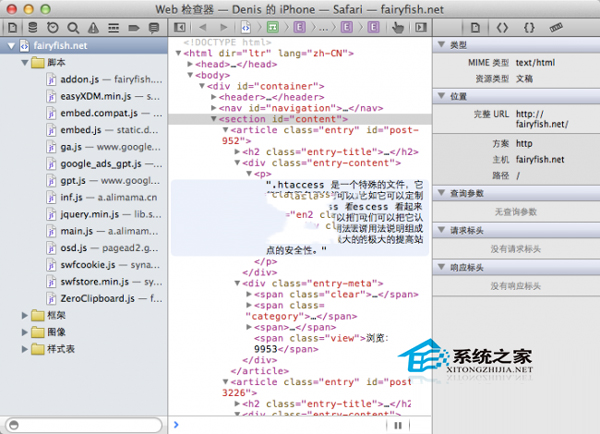Collapse the 脚本 scripts folder

point(25,62)
